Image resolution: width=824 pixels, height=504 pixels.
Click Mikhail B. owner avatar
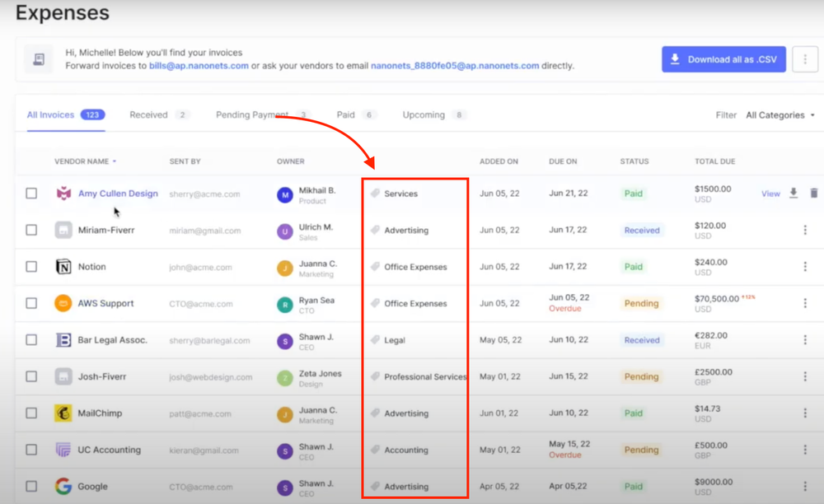285,194
